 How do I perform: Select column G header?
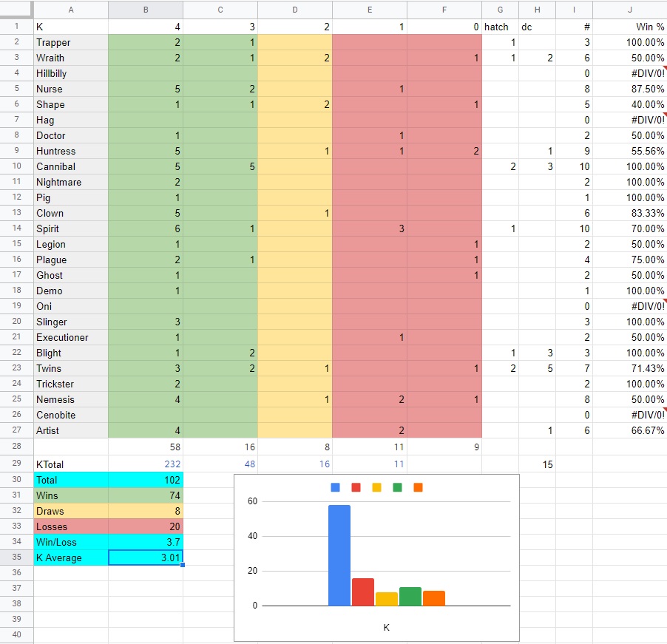tap(500, 10)
